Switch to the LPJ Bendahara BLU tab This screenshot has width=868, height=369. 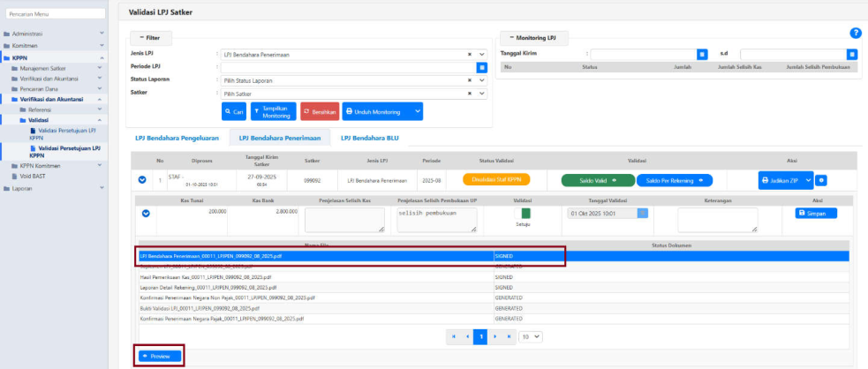coord(369,138)
